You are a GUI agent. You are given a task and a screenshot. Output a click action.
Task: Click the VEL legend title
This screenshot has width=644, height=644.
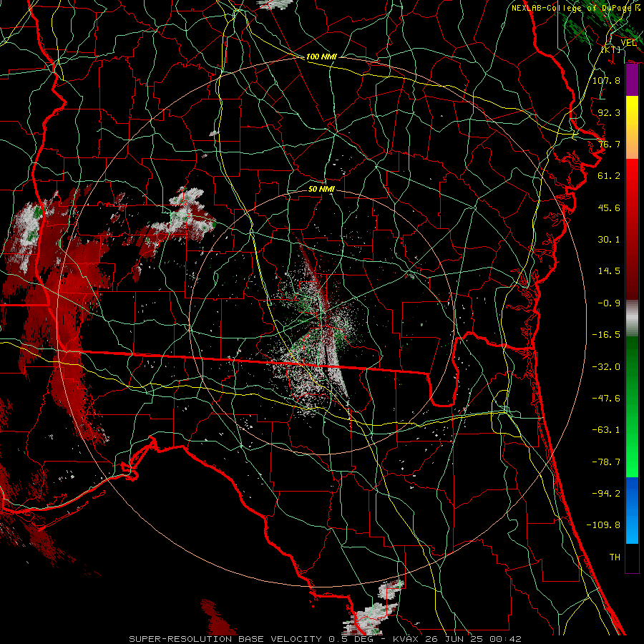tap(628, 43)
